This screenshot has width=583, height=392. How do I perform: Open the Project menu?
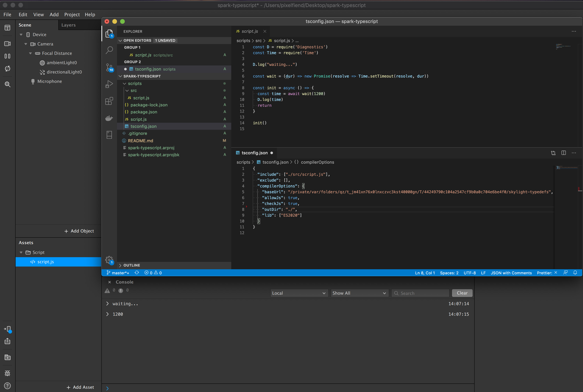(x=72, y=14)
